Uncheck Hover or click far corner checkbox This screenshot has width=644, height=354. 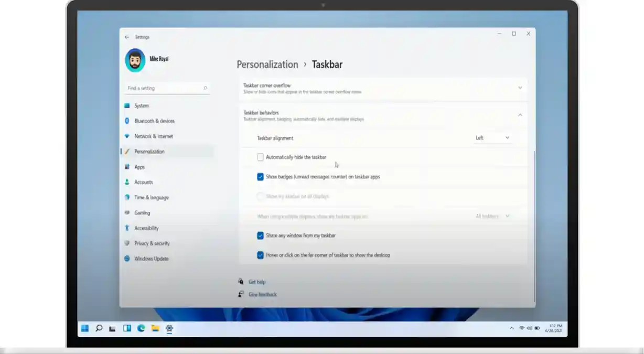tap(260, 255)
